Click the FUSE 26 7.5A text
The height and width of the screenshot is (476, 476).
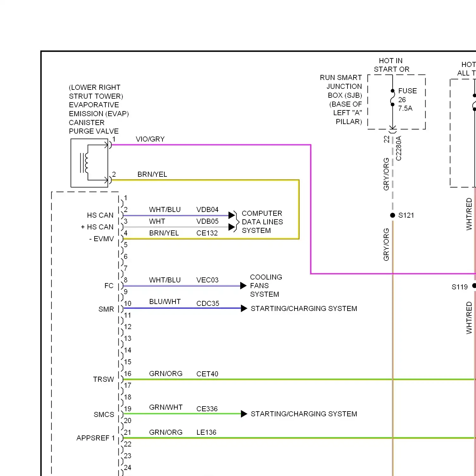(407, 100)
